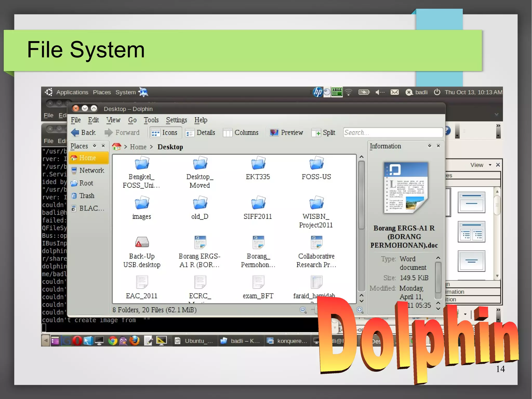The image size is (532, 399).
Task: Select the EKT335 folder
Action: (258, 168)
